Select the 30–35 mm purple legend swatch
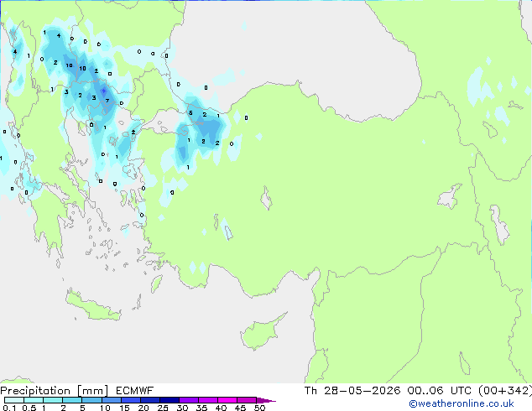532x411 pixels. click(188, 400)
